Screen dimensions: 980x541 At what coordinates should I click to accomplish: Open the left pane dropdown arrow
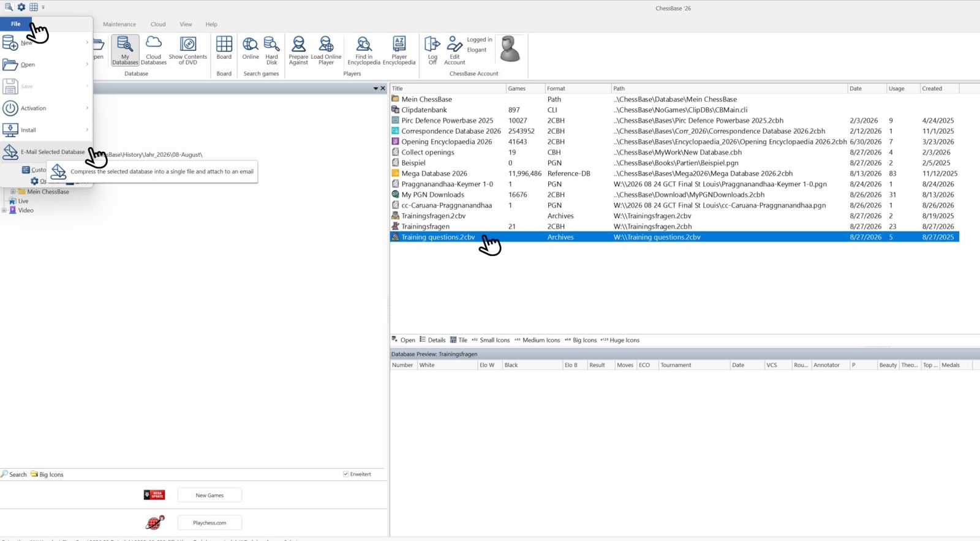tap(375, 89)
